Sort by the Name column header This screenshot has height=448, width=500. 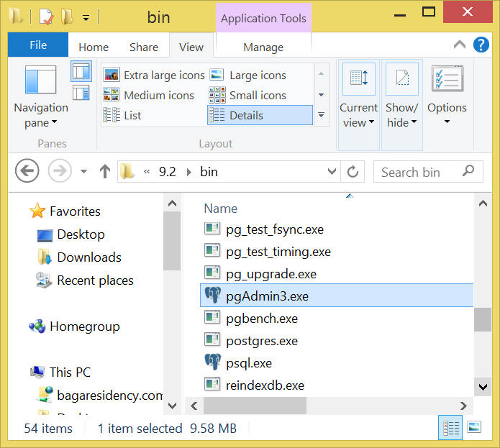point(220,209)
